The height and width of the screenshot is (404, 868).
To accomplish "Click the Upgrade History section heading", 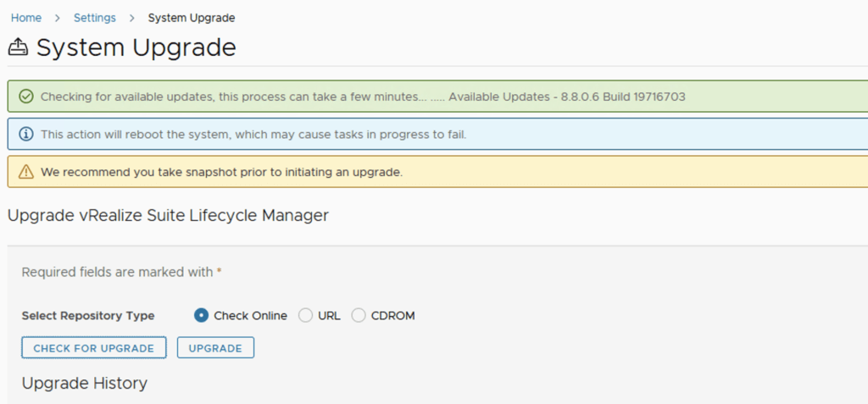I will click(x=85, y=383).
